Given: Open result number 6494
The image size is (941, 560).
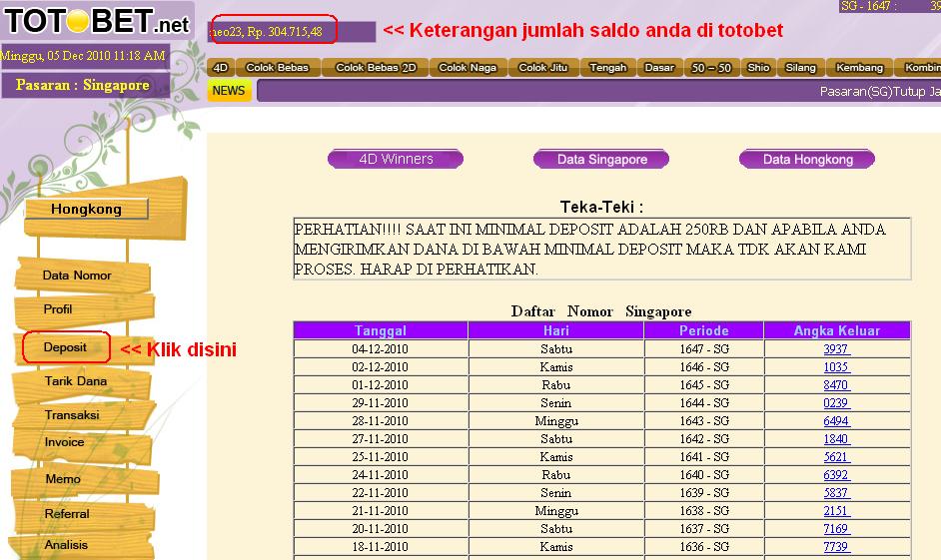Looking at the screenshot, I should tap(836, 421).
